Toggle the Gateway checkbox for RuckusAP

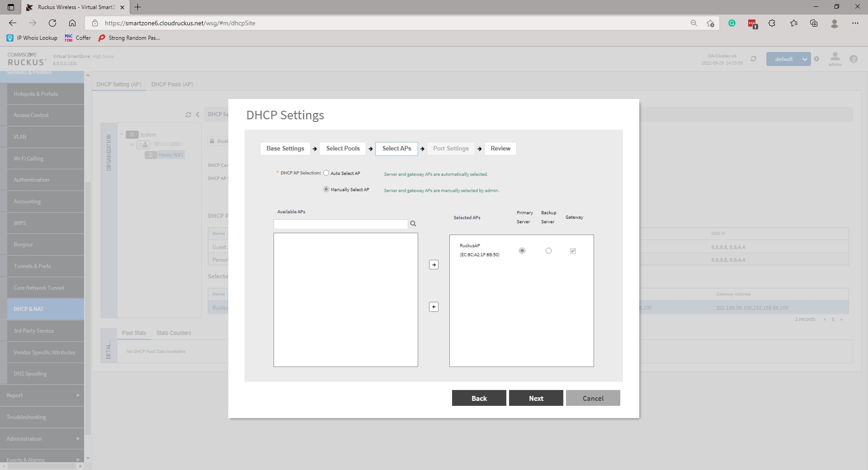(x=573, y=251)
